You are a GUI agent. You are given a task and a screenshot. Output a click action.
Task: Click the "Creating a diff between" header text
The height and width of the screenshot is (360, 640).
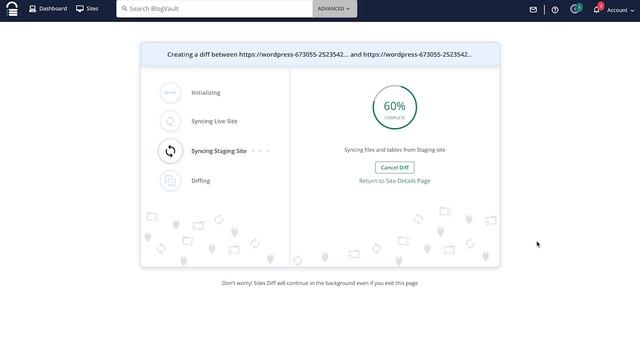click(320, 54)
